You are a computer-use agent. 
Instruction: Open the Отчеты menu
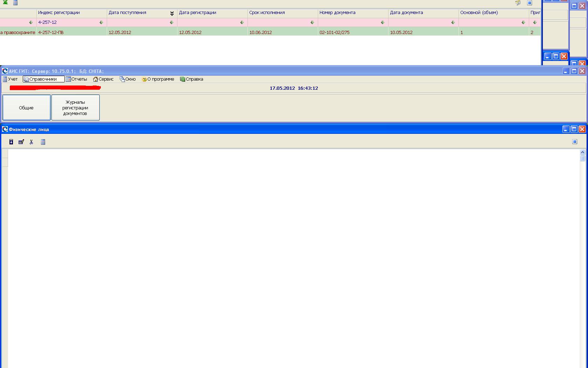[x=76, y=79]
